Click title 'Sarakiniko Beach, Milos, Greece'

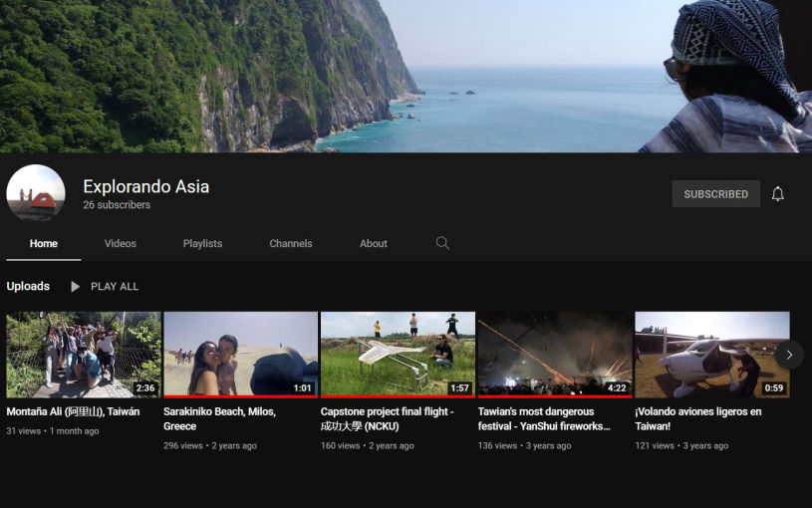[219, 419]
